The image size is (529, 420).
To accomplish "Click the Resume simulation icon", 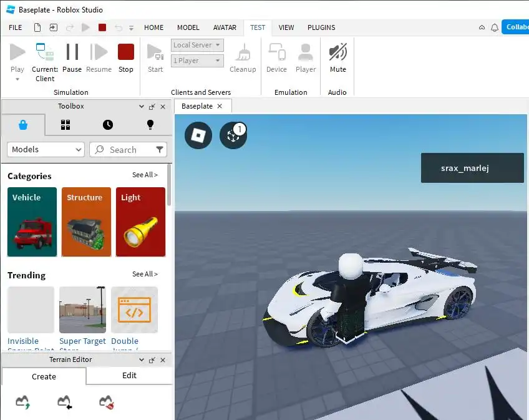I will (99, 52).
